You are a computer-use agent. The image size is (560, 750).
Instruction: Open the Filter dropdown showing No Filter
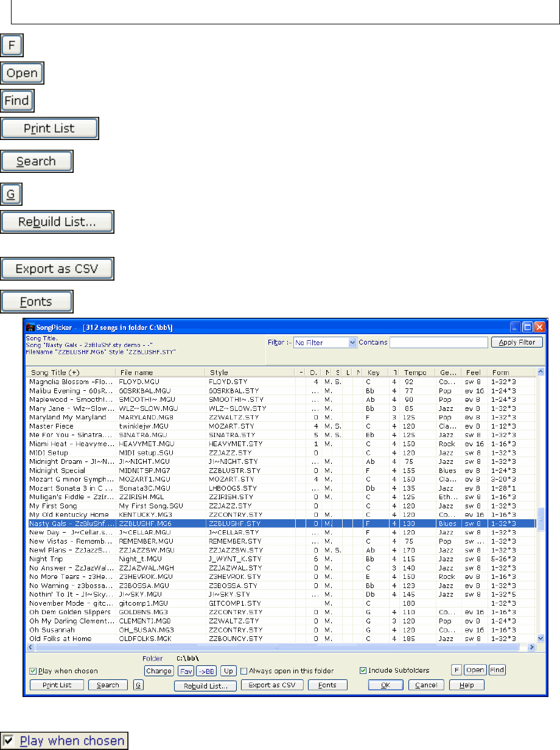point(324,343)
